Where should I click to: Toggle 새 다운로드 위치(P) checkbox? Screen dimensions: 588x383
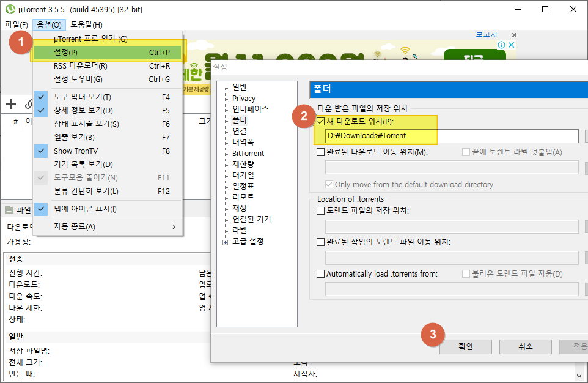coord(321,121)
